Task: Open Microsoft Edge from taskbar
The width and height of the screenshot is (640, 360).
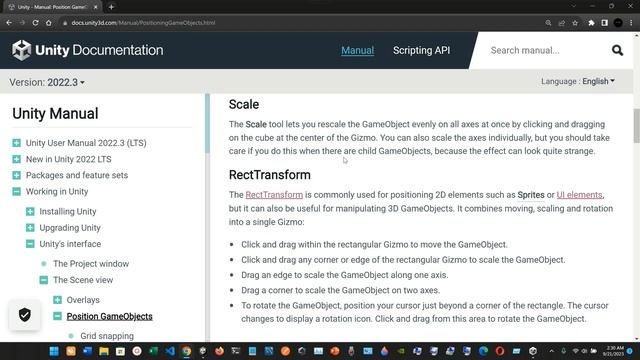Action: coord(483,351)
